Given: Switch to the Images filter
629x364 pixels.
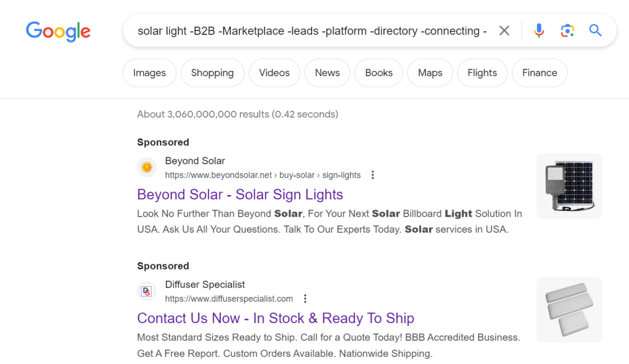Looking at the screenshot, I should (x=149, y=73).
